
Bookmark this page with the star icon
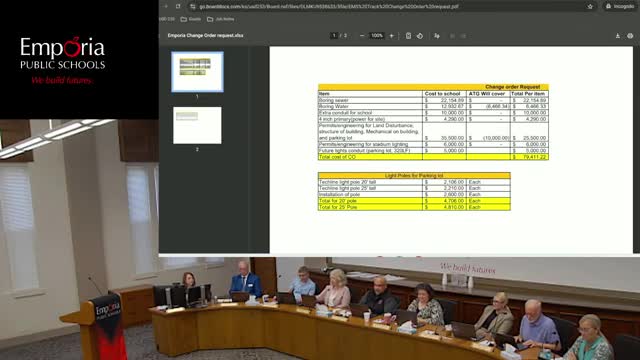pos(590,7)
